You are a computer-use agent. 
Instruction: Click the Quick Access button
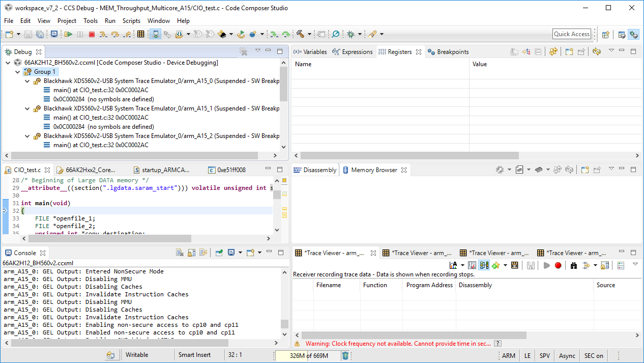571,34
